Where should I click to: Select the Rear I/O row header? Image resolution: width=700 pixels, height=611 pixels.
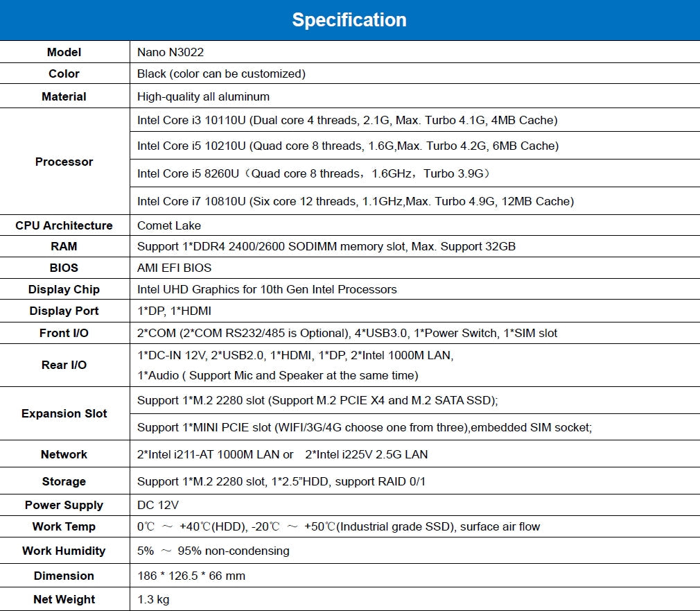[64, 365]
